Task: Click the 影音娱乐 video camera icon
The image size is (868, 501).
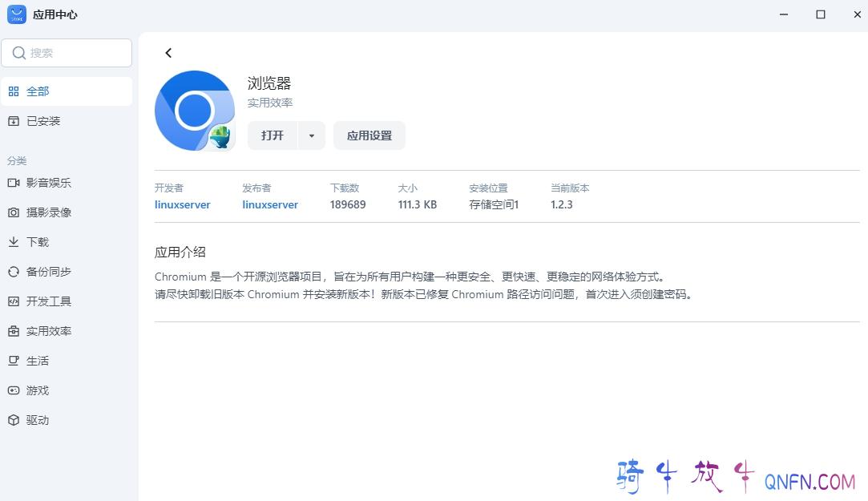Action: (x=14, y=183)
